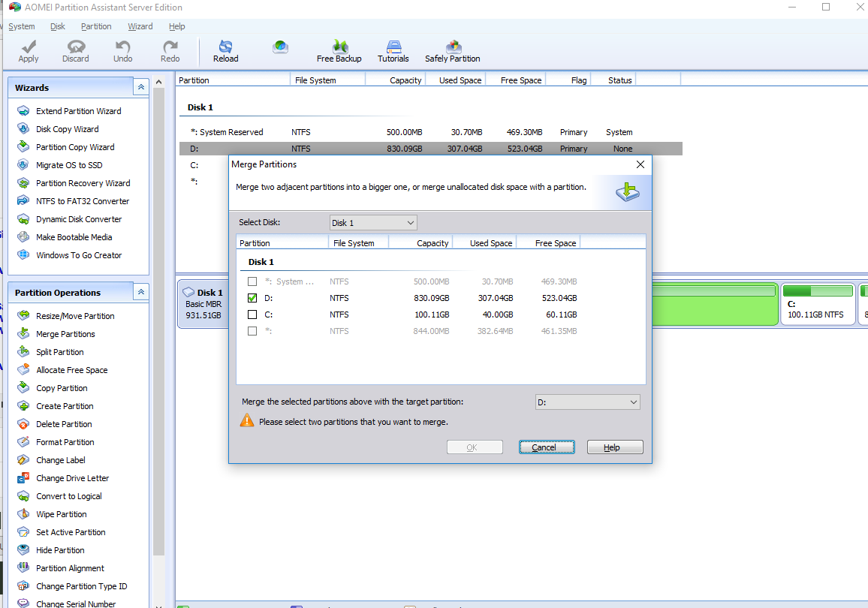The width and height of the screenshot is (868, 608).
Task: Click the globe icon next to Reload
Action: [281, 47]
